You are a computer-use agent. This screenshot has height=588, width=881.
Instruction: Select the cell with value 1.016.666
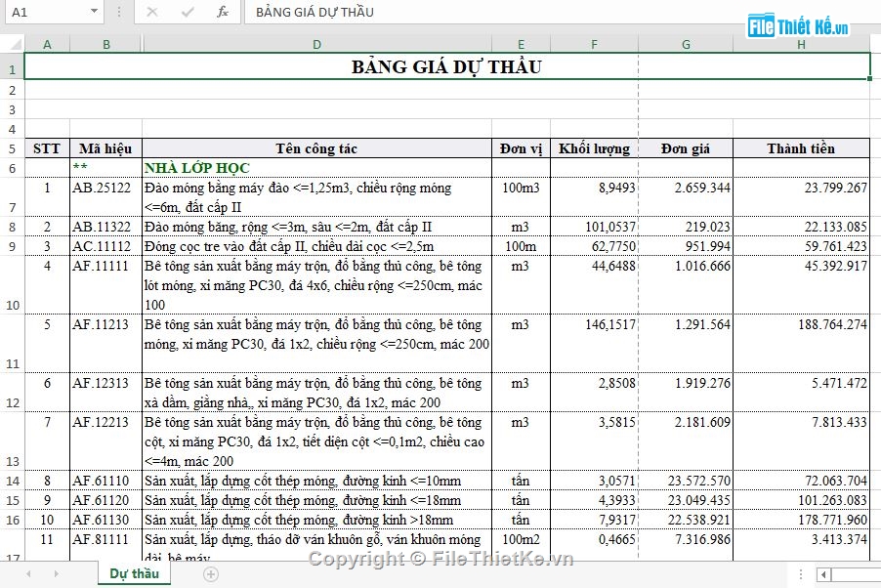pyautogui.click(x=686, y=285)
